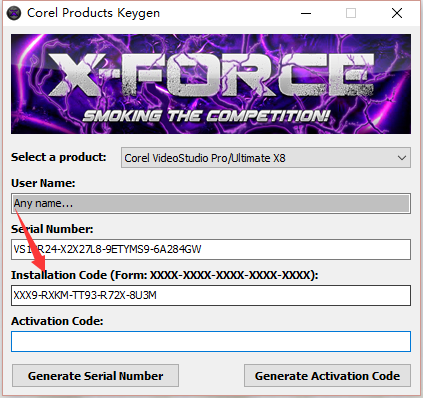Click the User Name field

pos(211,203)
